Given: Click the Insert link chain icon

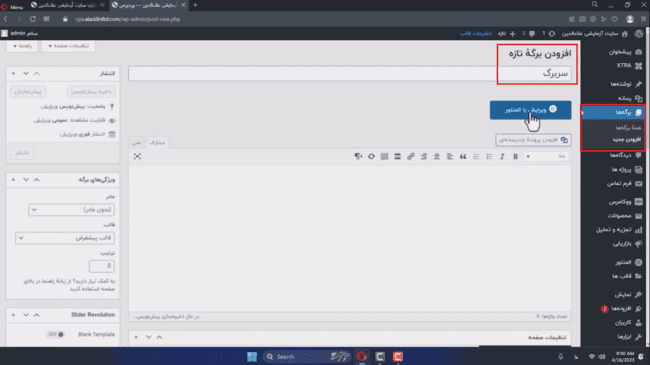Looking at the screenshot, I should (x=410, y=156).
